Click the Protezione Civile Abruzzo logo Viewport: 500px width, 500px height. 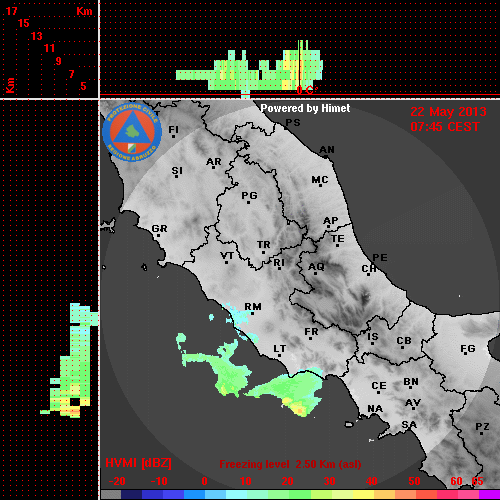click(132, 133)
